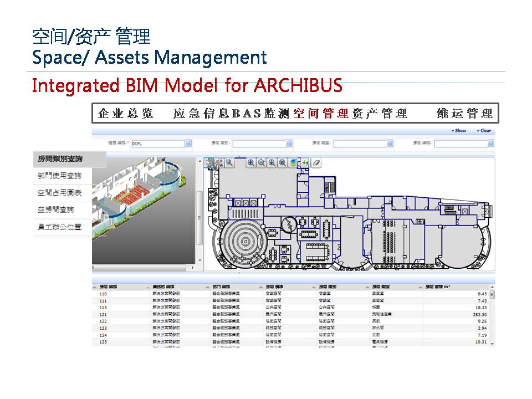This screenshot has height=399, width=532.
Task: Select 空房間查詢 in the side menu
Action: [x=56, y=209]
